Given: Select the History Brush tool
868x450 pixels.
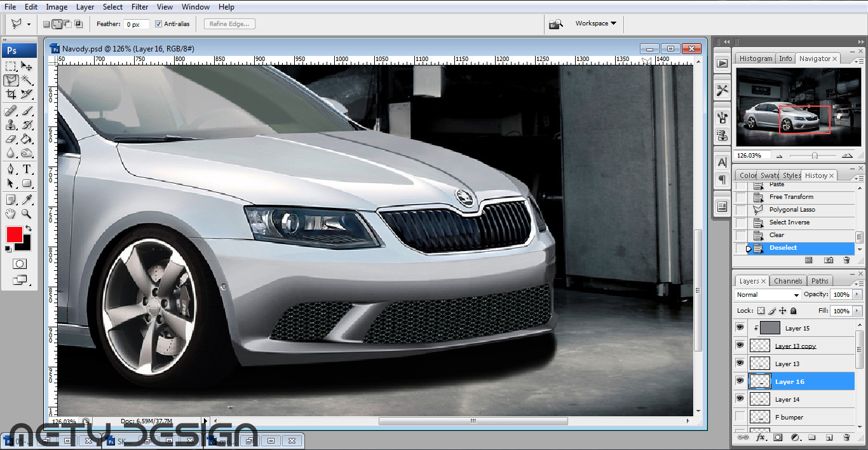Looking at the screenshot, I should pyautogui.click(x=27, y=125).
